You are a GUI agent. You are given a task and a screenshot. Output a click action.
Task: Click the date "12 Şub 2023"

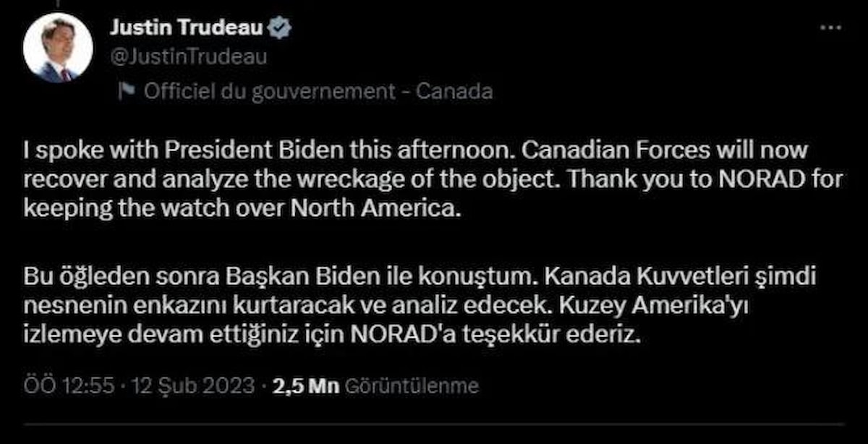click(193, 386)
